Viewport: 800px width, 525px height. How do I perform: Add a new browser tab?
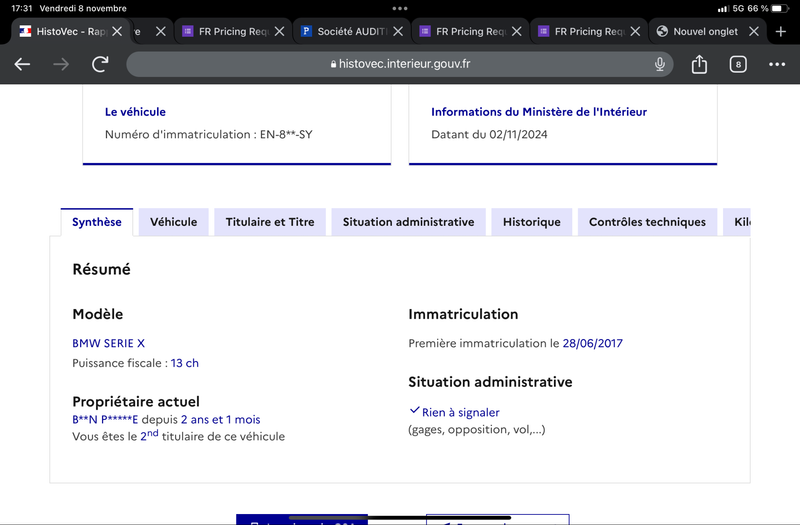(781, 32)
